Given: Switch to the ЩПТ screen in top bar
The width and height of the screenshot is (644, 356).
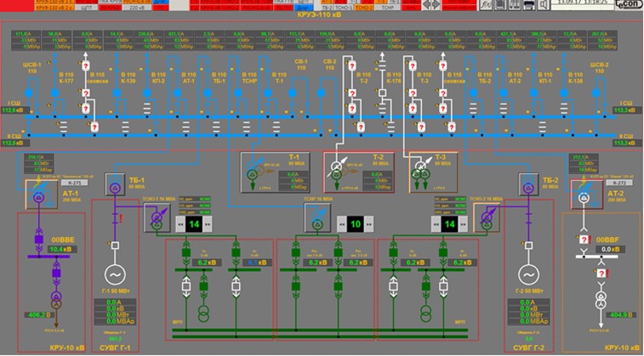Looking at the screenshot, I should point(86,14).
